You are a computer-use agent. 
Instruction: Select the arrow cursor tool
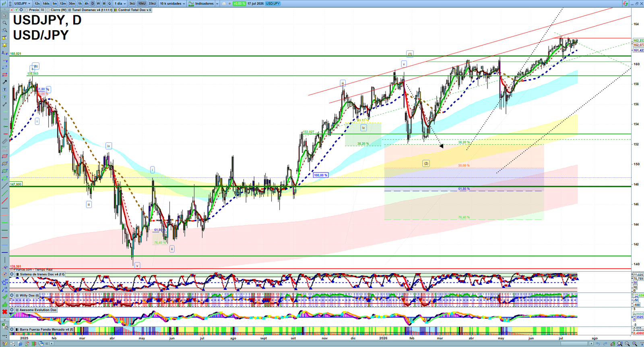point(5,15)
